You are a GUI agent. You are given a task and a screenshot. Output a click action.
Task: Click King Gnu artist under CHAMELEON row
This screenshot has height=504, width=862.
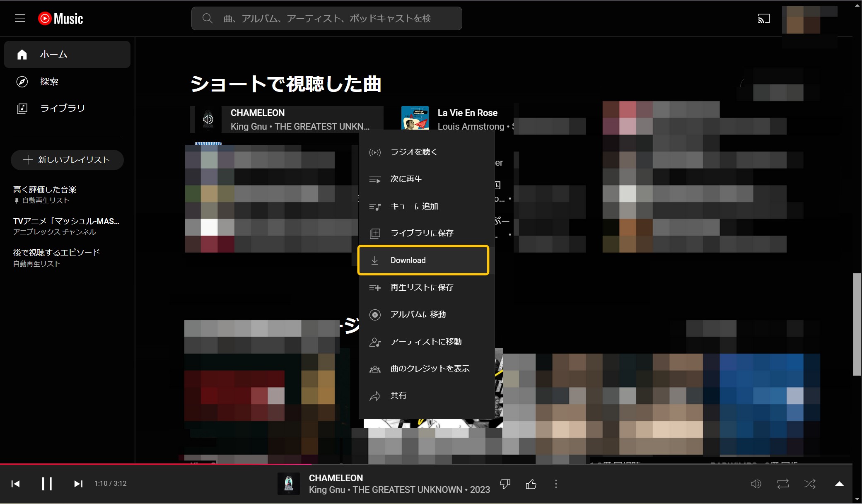click(x=249, y=126)
